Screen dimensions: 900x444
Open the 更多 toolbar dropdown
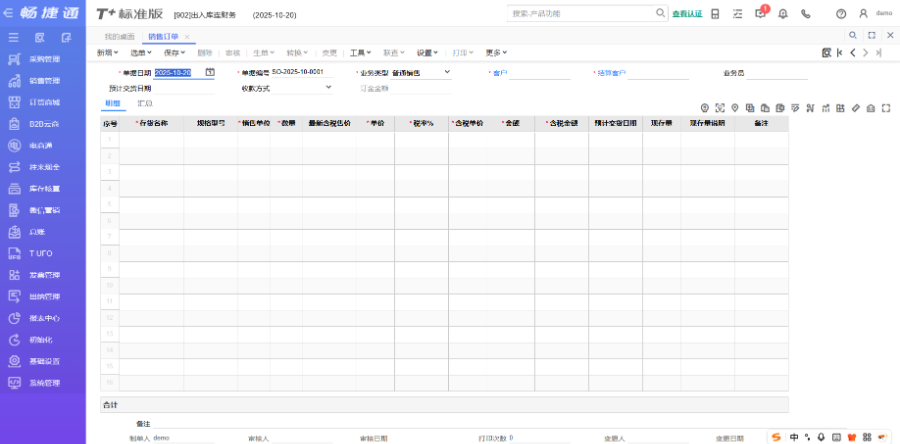(496, 52)
